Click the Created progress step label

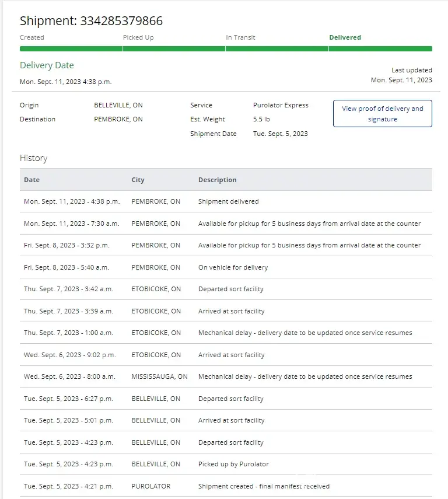click(32, 37)
